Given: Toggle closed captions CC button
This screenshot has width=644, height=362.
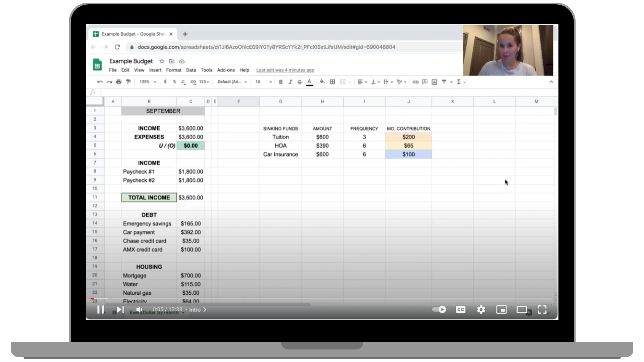Looking at the screenshot, I should [461, 309].
